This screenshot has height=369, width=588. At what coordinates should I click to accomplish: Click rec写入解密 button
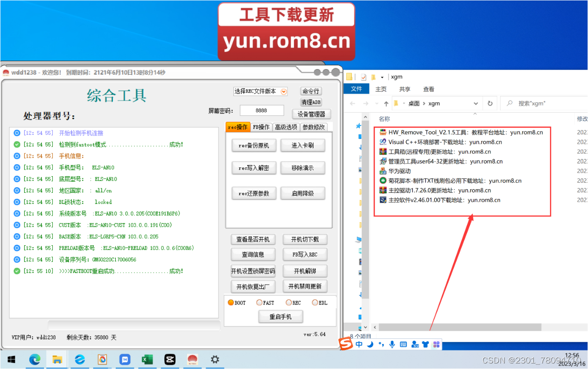[x=254, y=168]
